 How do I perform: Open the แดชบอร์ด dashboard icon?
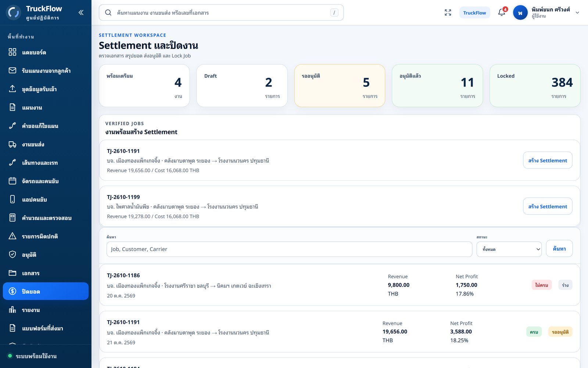[x=12, y=52]
